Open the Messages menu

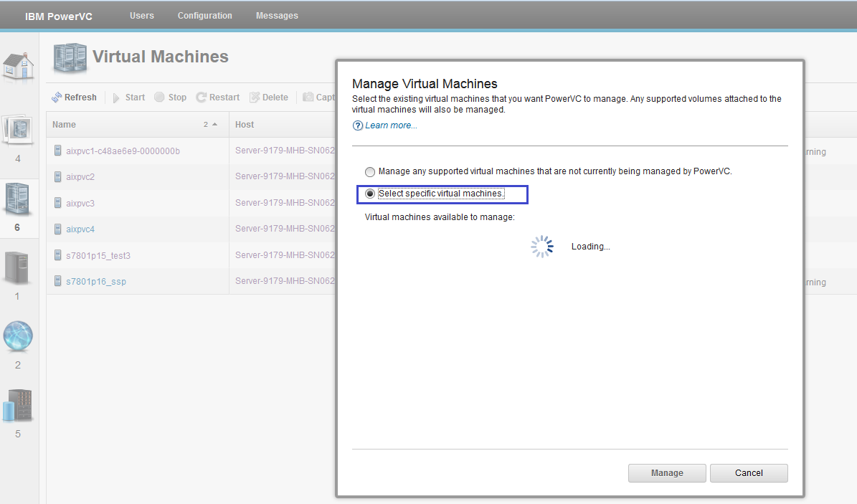click(x=277, y=16)
